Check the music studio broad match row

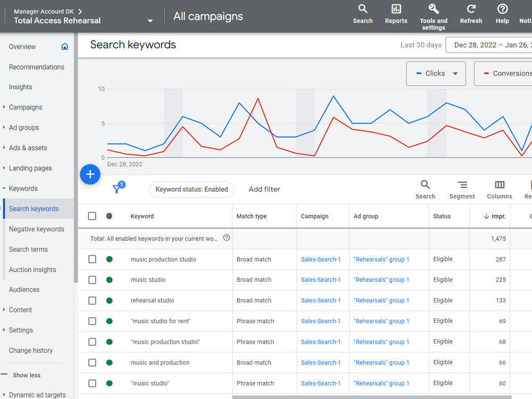92,280
